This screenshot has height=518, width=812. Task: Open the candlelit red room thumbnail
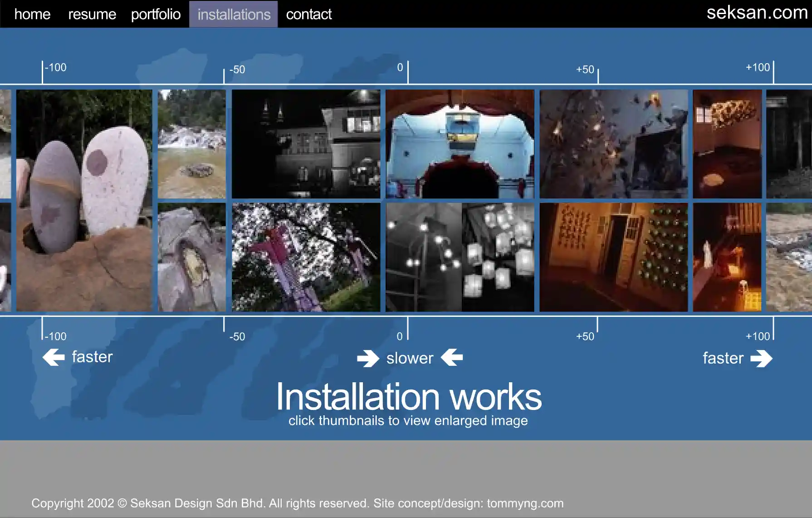pyautogui.click(x=728, y=257)
